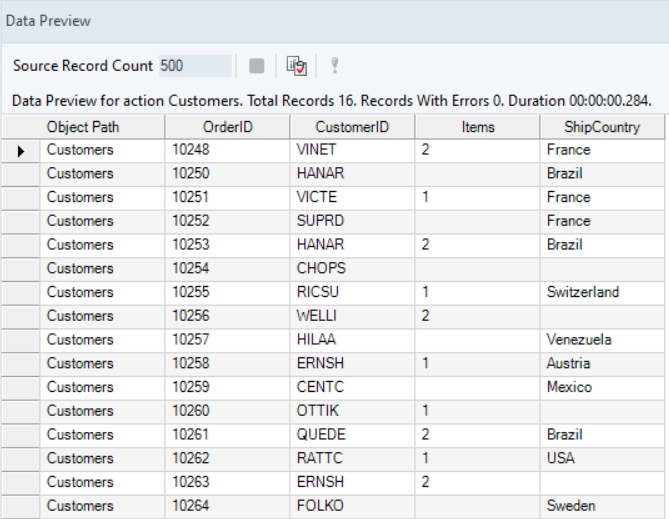Click the exclamation mark errors icon
This screenshot has height=519, width=669.
point(333,66)
